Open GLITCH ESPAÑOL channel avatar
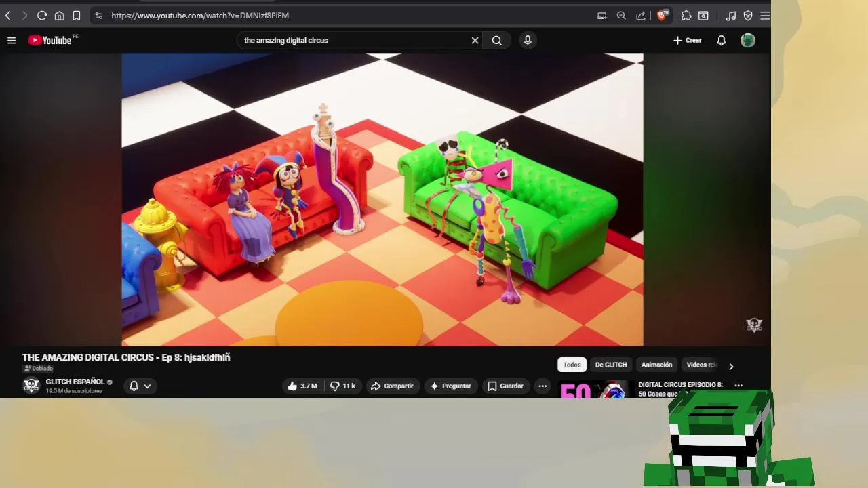The height and width of the screenshot is (488, 868). [31, 386]
